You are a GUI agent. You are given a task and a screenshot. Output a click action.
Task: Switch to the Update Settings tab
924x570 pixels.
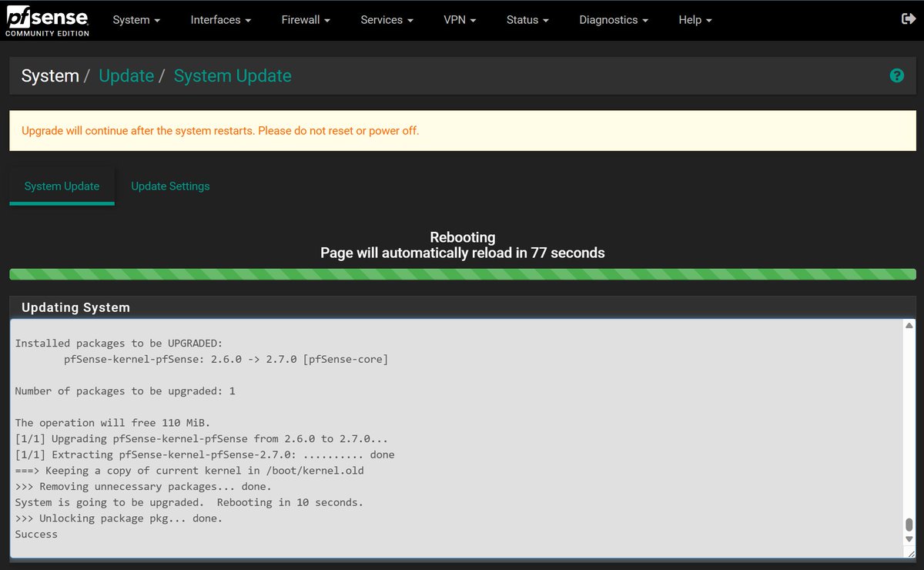(170, 186)
